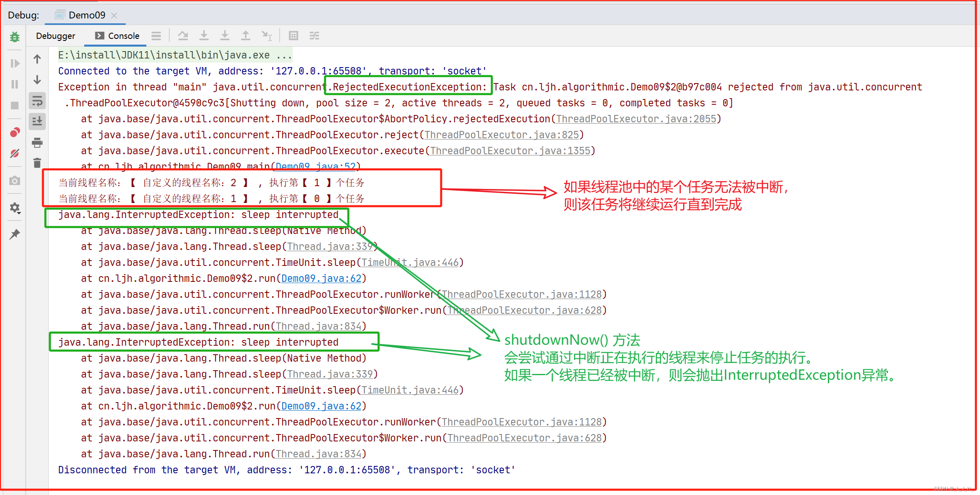
Task: Open debugger settings gear icon
Action: pos(15,208)
